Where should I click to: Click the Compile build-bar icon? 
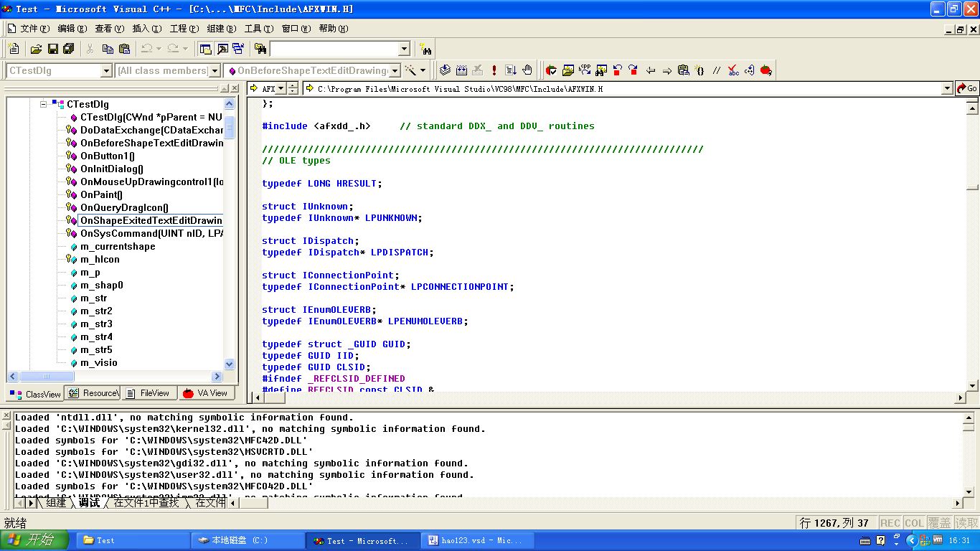point(445,70)
